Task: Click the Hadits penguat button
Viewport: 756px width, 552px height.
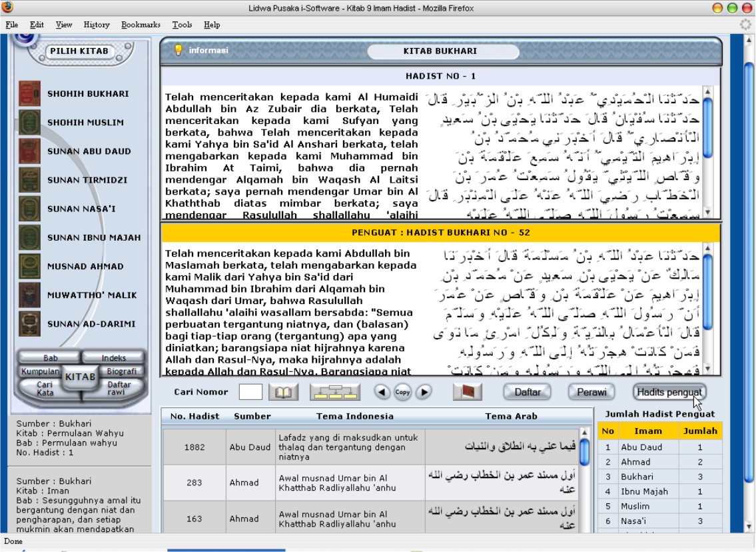Action: [x=669, y=392]
